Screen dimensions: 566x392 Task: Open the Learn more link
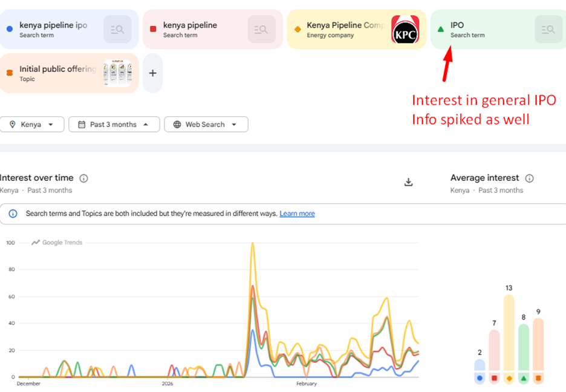point(297,214)
